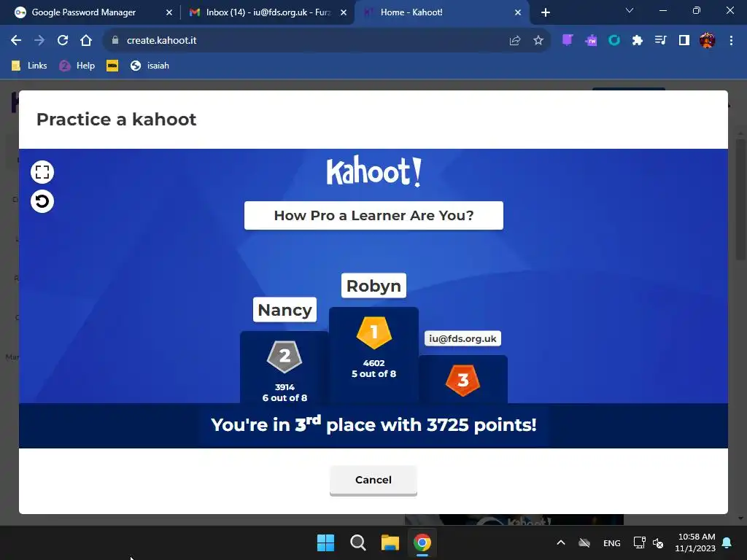The width and height of the screenshot is (747, 560).
Task: Click the Kahoot! logo in preview
Action: point(374,172)
